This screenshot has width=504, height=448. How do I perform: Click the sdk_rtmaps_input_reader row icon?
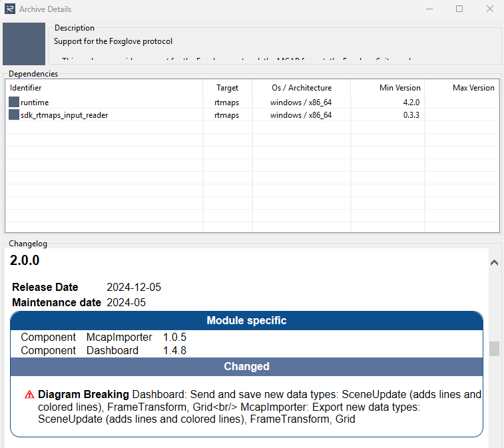point(14,115)
